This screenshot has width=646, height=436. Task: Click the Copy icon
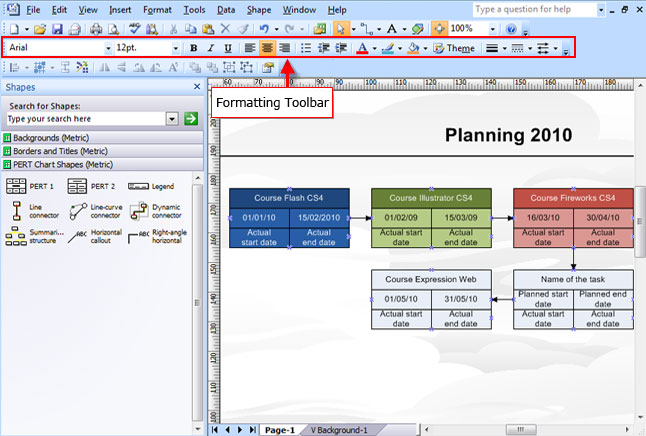coord(190,29)
